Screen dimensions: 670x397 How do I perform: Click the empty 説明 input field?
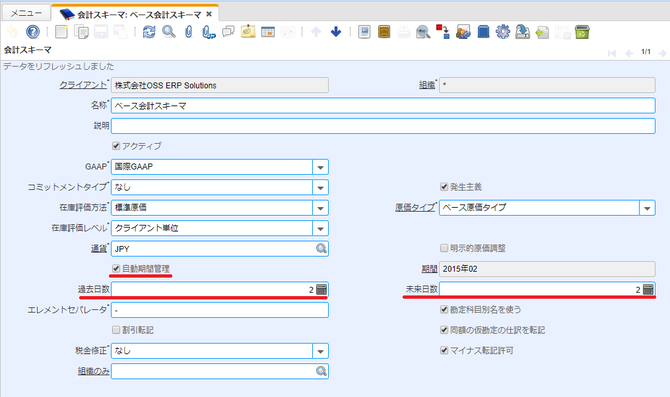[x=383, y=126]
